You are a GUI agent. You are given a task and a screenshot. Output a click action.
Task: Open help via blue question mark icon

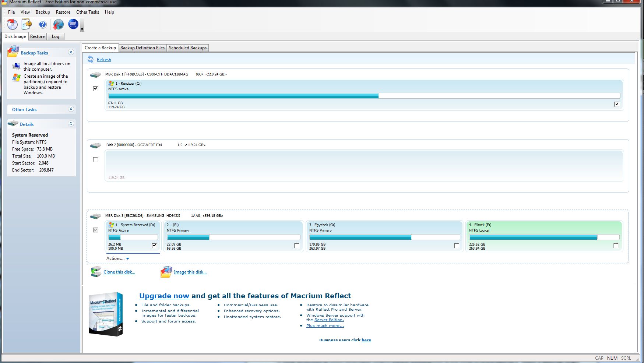43,24
